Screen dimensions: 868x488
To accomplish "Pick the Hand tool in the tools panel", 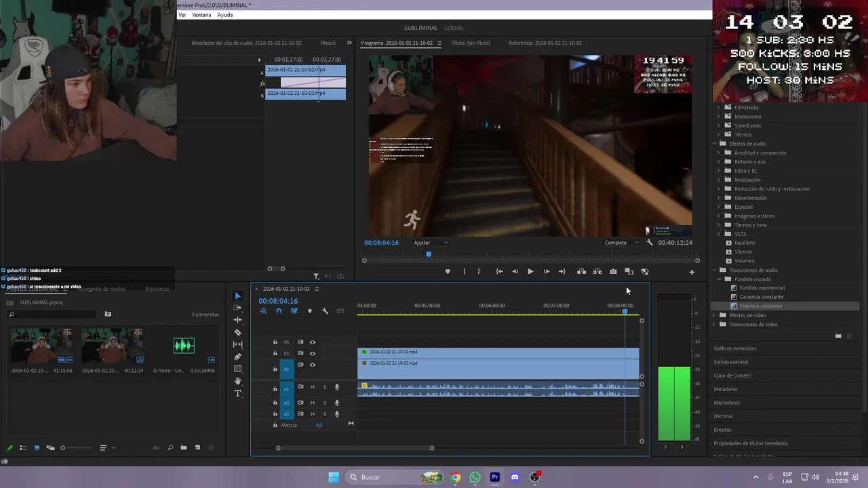I will coord(237,381).
